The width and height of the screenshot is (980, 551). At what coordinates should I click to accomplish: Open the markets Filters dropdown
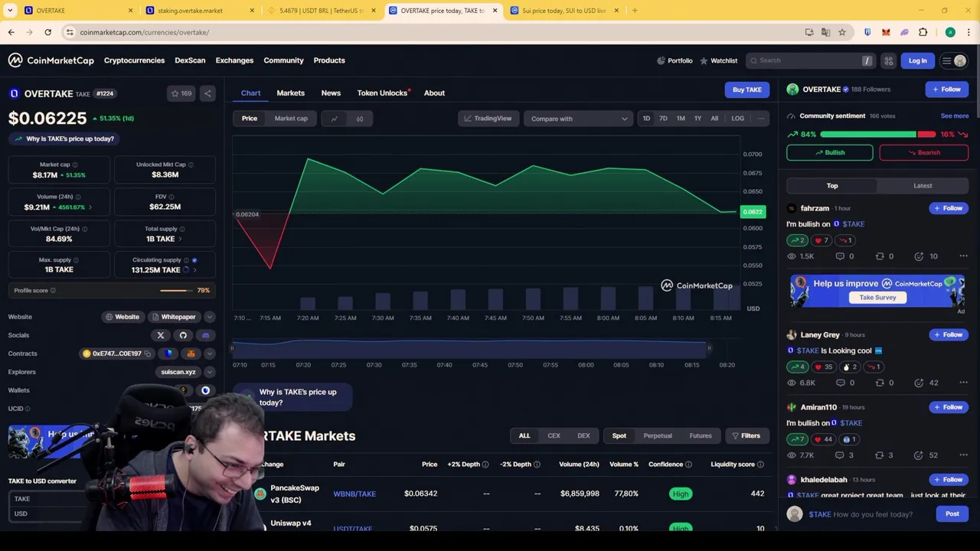click(746, 436)
